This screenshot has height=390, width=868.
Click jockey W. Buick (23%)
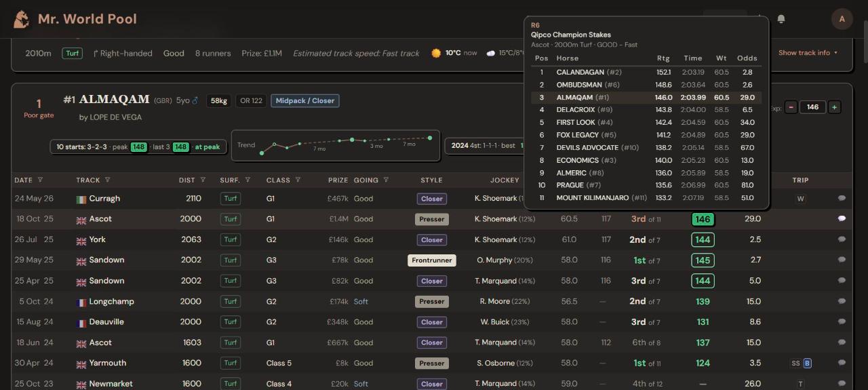tap(505, 322)
